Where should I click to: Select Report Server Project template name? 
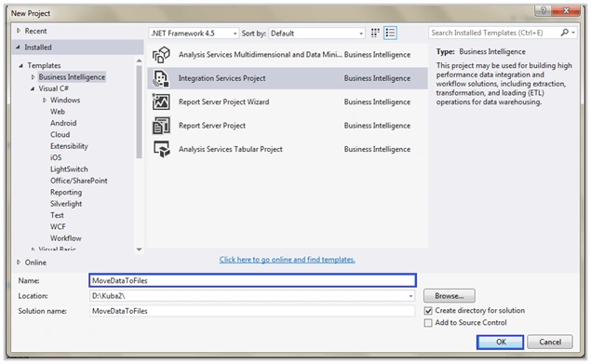(x=212, y=126)
